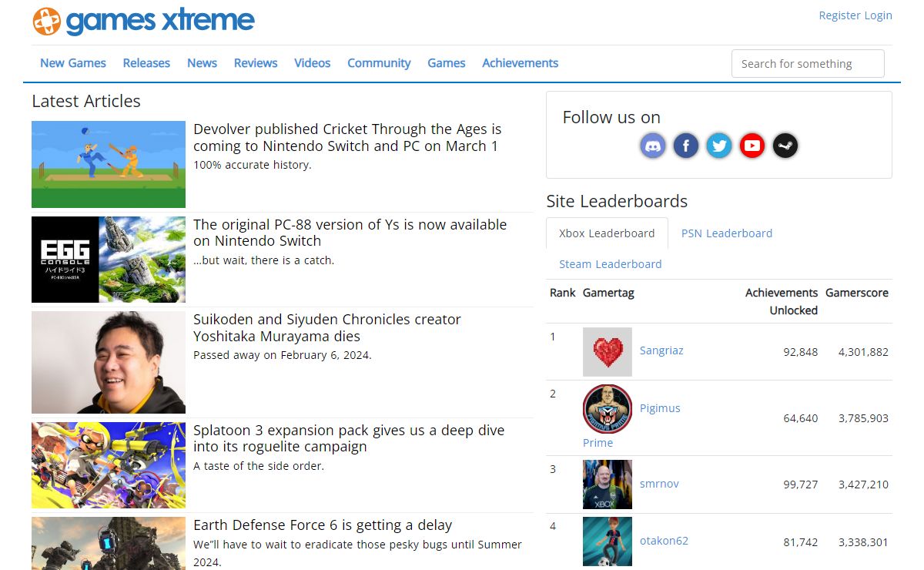Click achievements count 64,640
The width and height of the screenshot is (924, 570).
click(801, 418)
